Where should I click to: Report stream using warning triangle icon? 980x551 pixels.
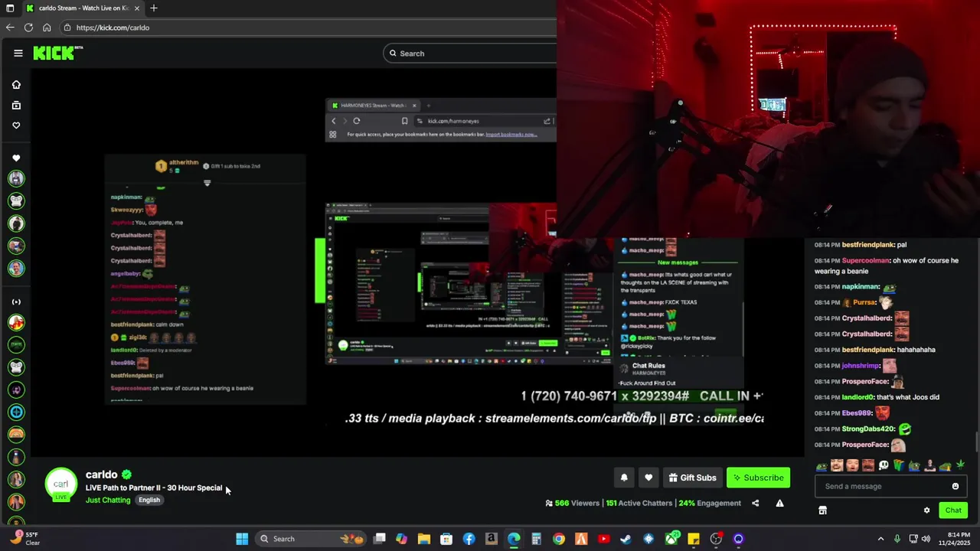[779, 503]
